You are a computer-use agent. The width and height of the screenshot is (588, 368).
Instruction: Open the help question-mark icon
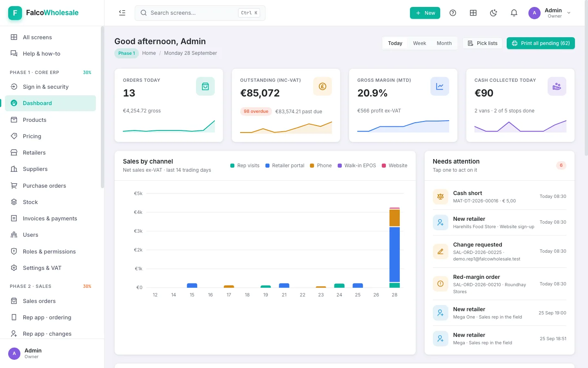pos(453,13)
